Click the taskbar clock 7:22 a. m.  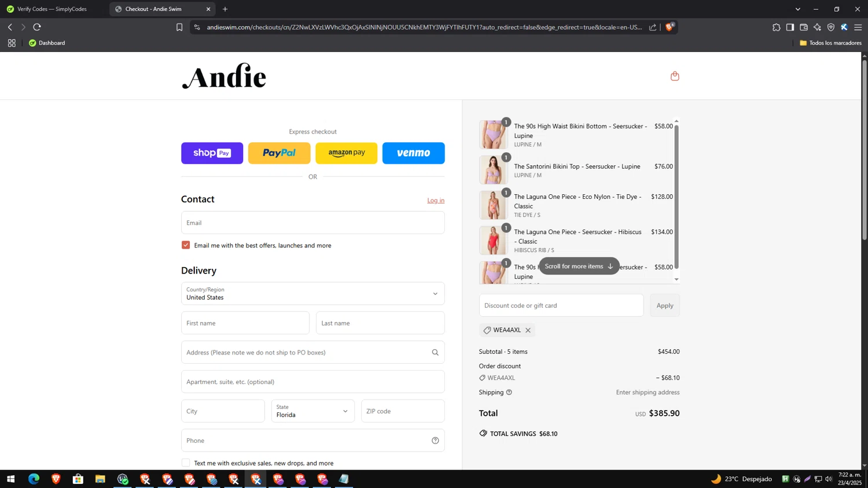click(x=850, y=479)
